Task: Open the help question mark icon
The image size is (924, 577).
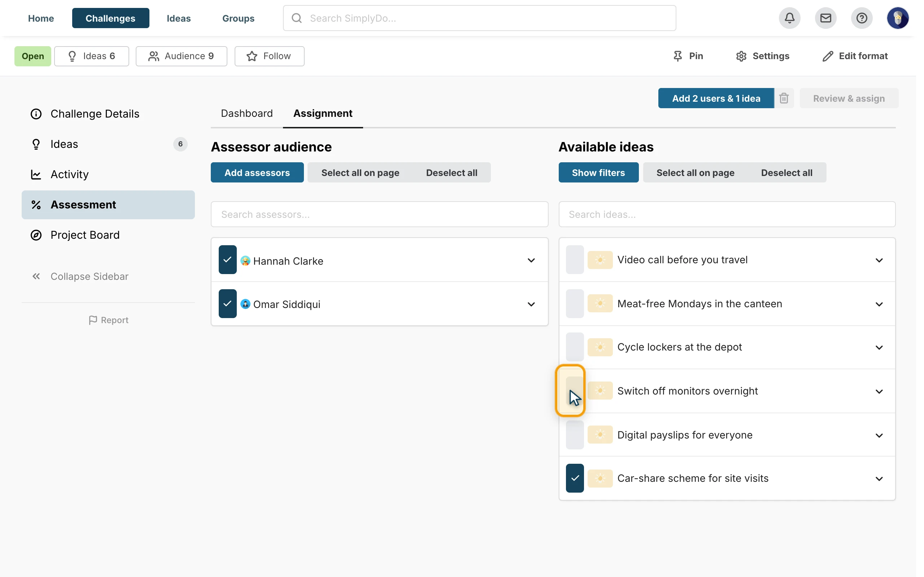Action: pyautogui.click(x=862, y=18)
